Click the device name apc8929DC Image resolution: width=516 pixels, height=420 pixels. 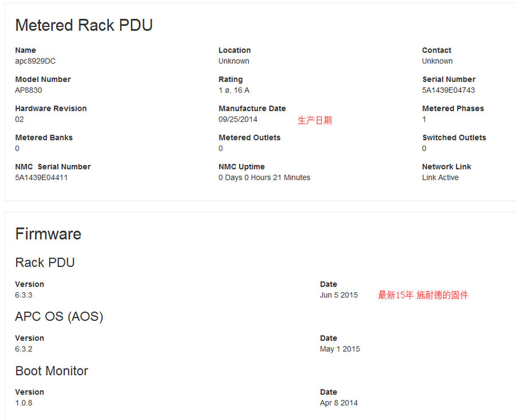[35, 61]
